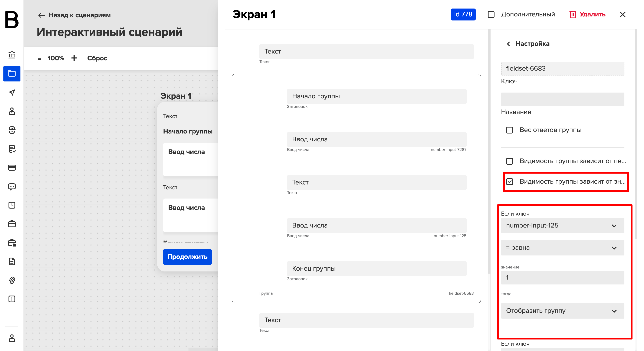Click the person icon in sidebar

click(x=12, y=111)
